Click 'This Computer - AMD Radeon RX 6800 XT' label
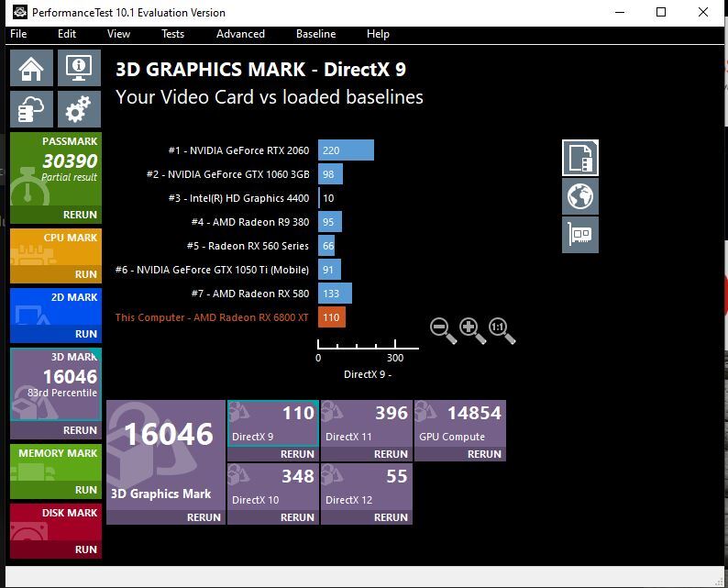 point(212,317)
